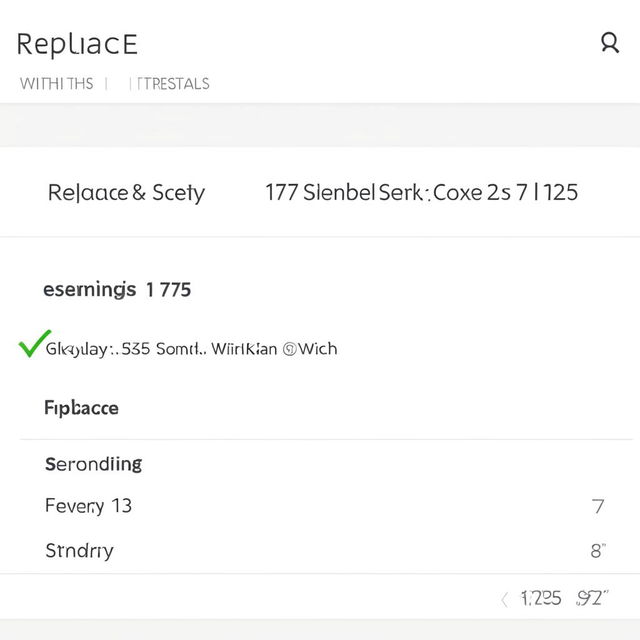Screen dimensions: 640x640
Task: Click the value 8 beside Stndriy
Action: pos(598,551)
